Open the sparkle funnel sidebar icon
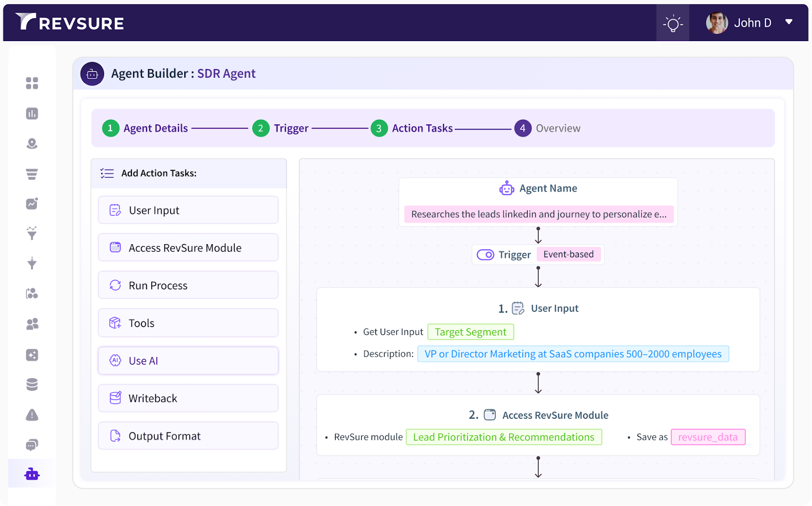This screenshot has width=812, height=506. click(32, 233)
